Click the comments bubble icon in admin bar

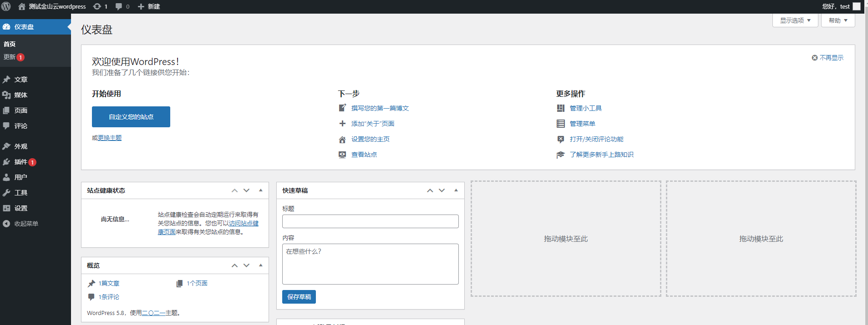tap(119, 6)
